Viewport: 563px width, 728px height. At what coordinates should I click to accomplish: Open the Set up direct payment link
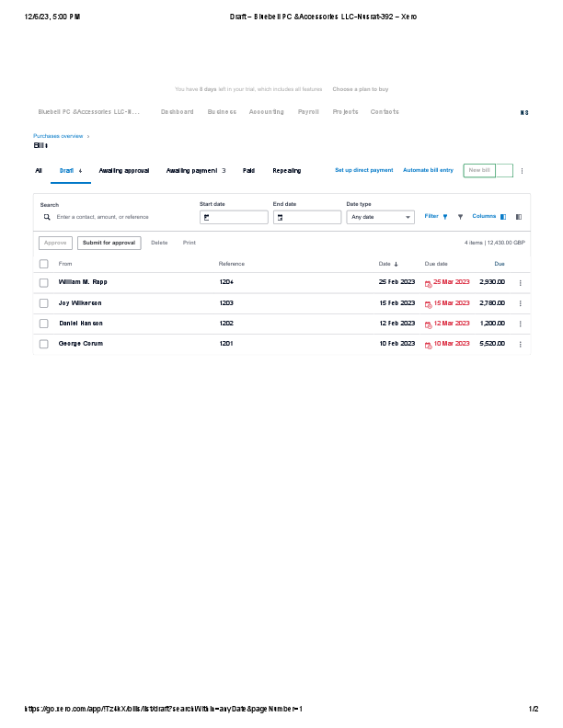coord(364,170)
